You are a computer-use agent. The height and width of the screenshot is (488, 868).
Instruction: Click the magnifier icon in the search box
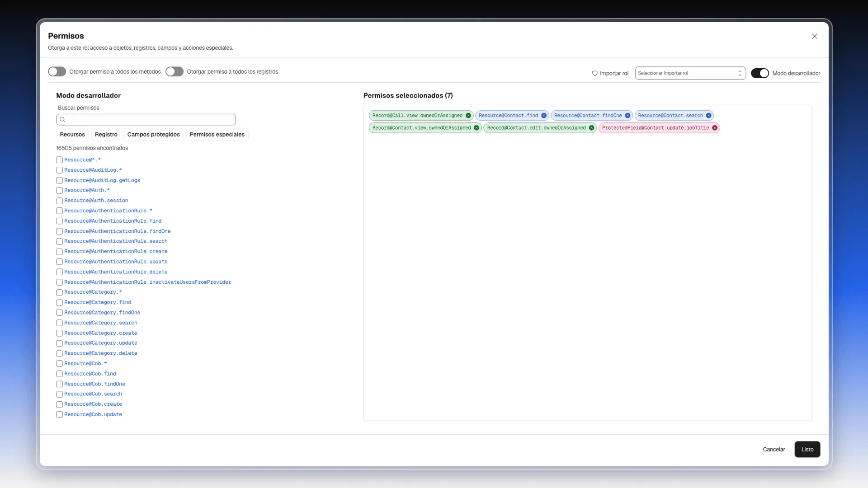click(62, 120)
